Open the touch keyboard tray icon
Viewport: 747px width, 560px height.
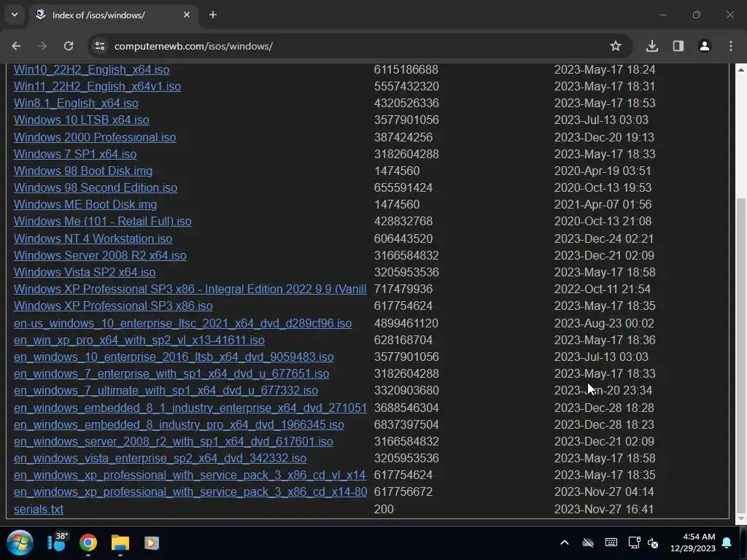pyautogui.click(x=611, y=542)
